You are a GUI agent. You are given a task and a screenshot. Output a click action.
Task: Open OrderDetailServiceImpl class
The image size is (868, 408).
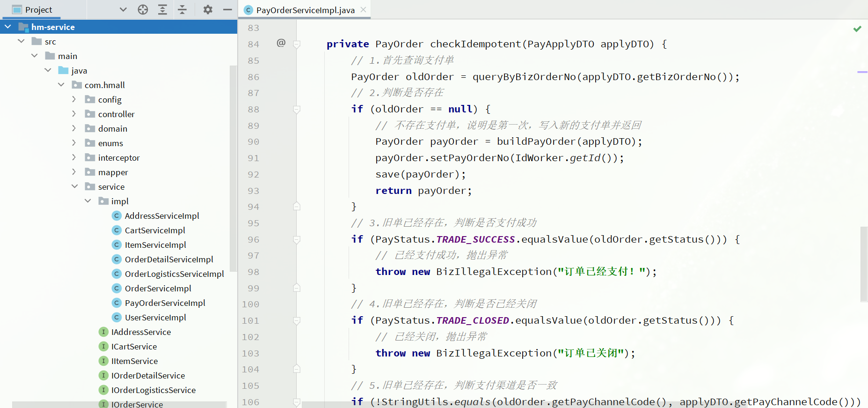point(169,260)
